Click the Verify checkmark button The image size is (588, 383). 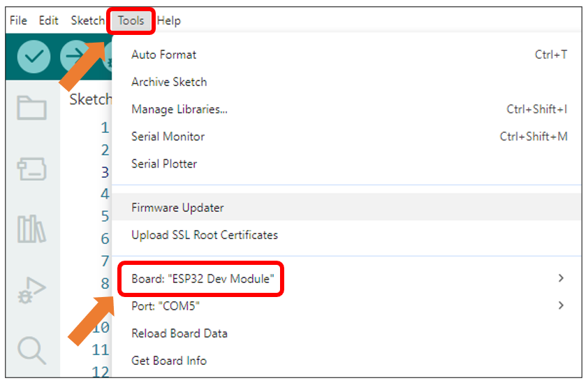click(x=34, y=57)
